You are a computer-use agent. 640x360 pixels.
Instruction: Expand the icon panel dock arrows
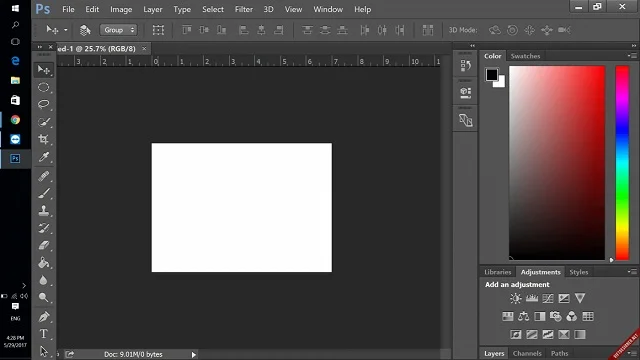point(473,46)
